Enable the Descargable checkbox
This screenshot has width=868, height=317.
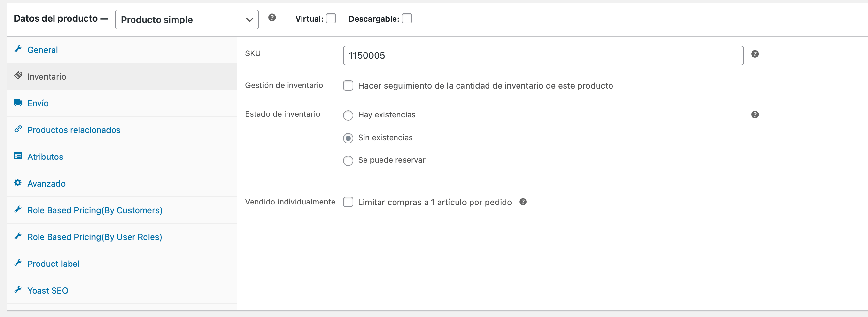(x=407, y=19)
